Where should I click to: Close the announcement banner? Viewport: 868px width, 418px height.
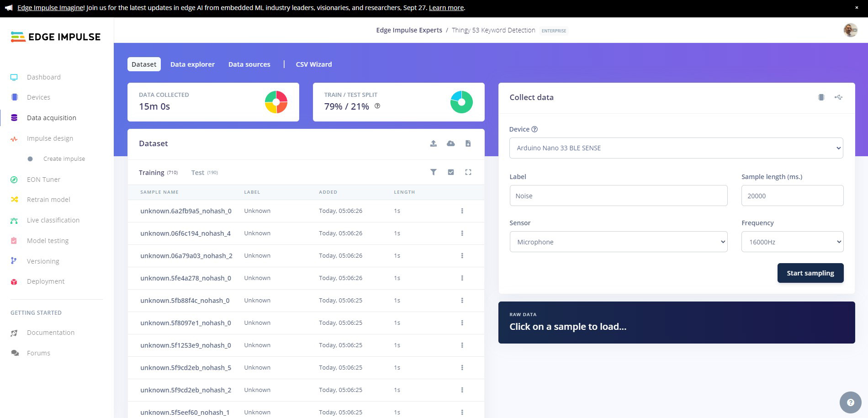pos(857,7)
